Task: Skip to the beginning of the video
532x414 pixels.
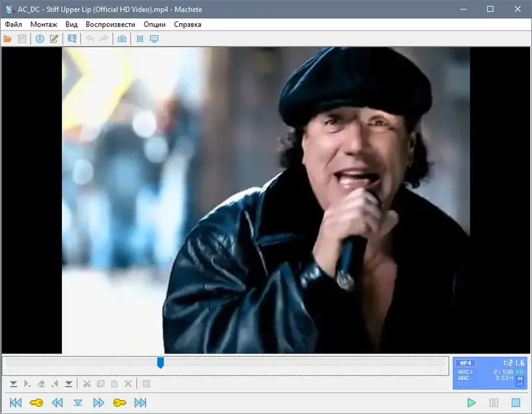Action: [x=15, y=402]
